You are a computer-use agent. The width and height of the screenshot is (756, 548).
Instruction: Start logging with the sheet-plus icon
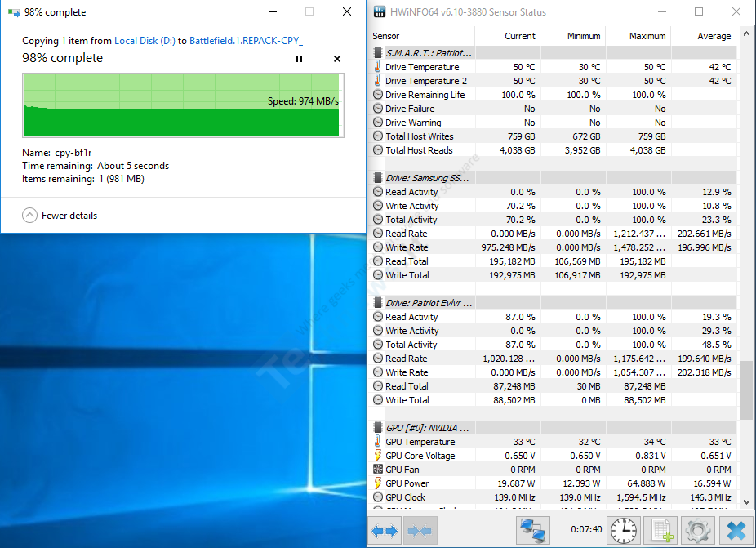point(661,531)
